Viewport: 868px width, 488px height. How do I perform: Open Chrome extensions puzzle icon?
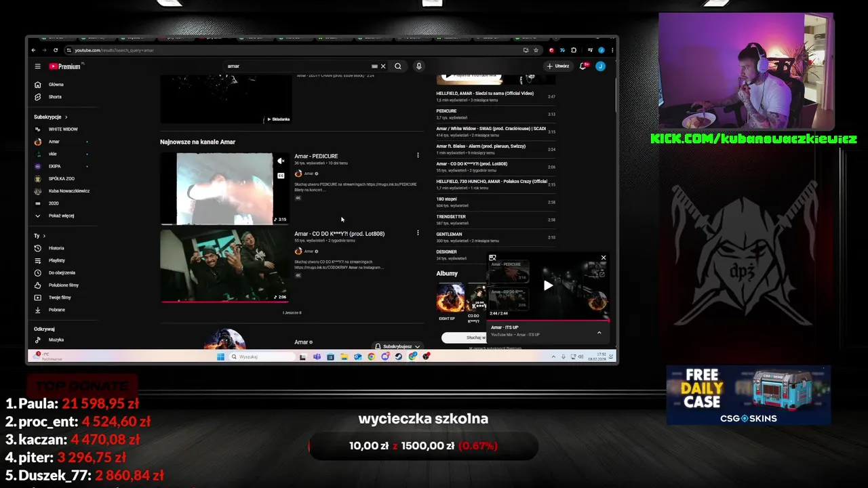(574, 50)
